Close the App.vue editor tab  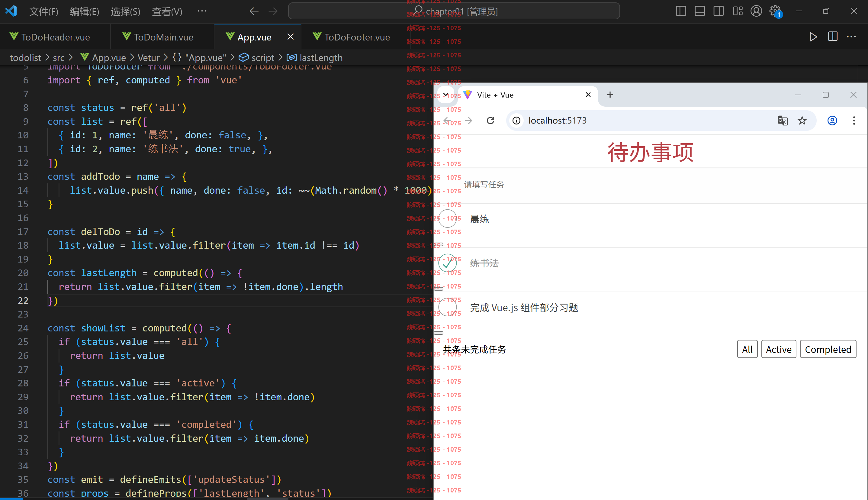point(290,37)
